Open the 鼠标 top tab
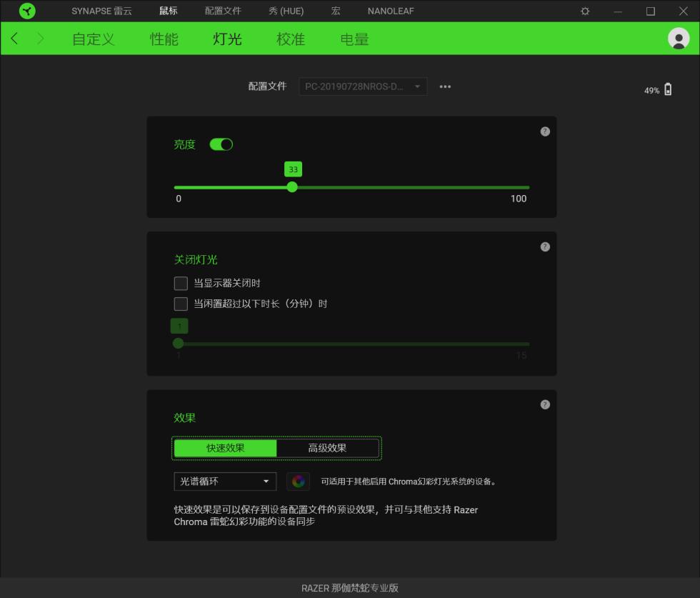This screenshot has width=700, height=598. (169, 11)
